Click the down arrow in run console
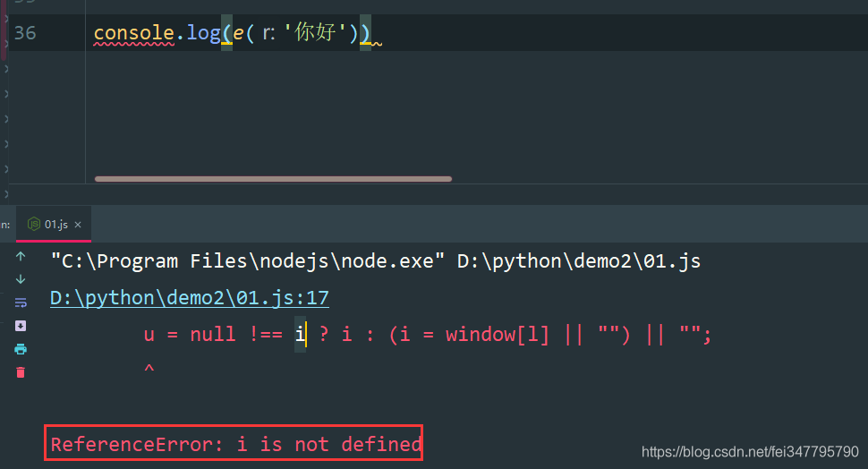The image size is (868, 469). tap(21, 279)
